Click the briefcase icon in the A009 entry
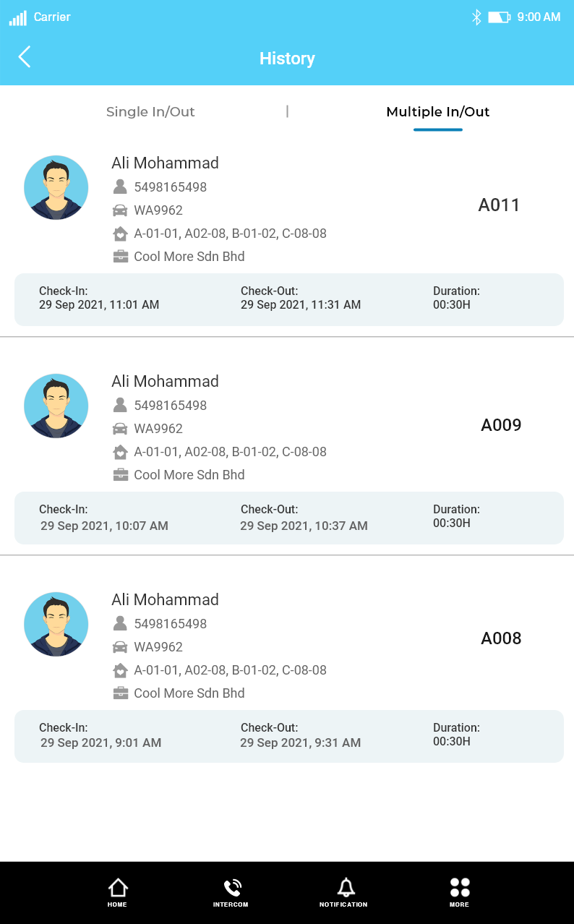Image resolution: width=574 pixels, height=924 pixels. click(120, 475)
